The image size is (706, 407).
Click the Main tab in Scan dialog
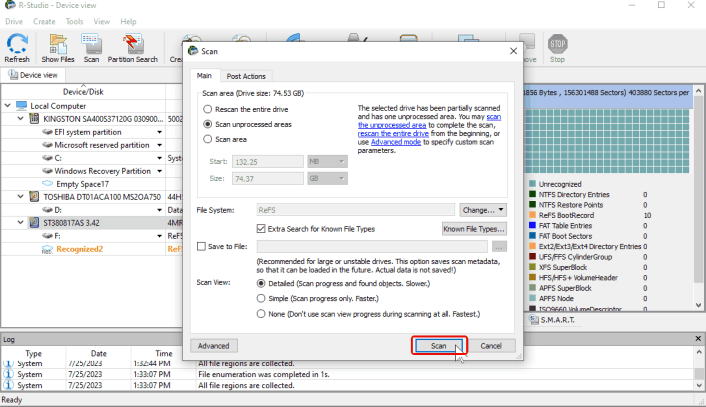pyautogui.click(x=204, y=76)
